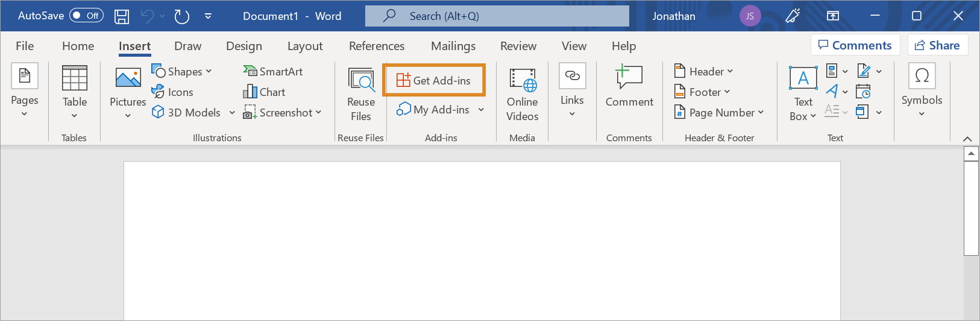This screenshot has height=321, width=980.
Task: Click the Redo circular arrow icon
Action: pos(182,16)
